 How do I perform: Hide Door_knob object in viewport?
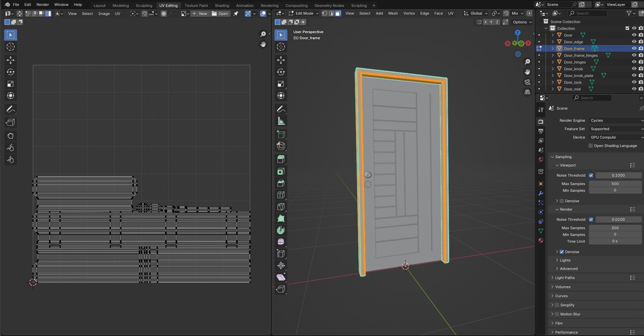pyautogui.click(x=634, y=69)
